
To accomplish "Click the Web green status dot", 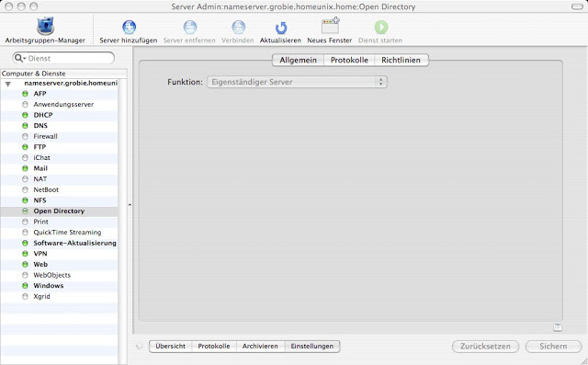I will coord(25,265).
